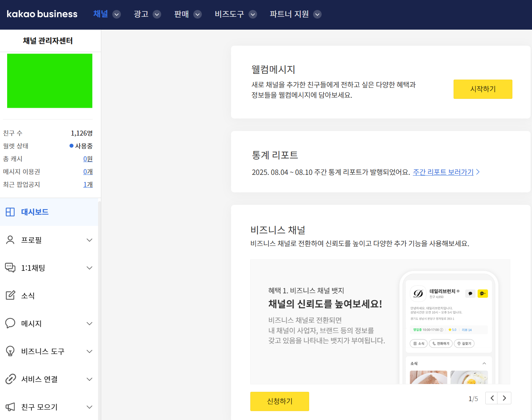Screen dimensions: 532x420
Task: Expand the 메시지 sidebar section chevron
Action: [89, 324]
